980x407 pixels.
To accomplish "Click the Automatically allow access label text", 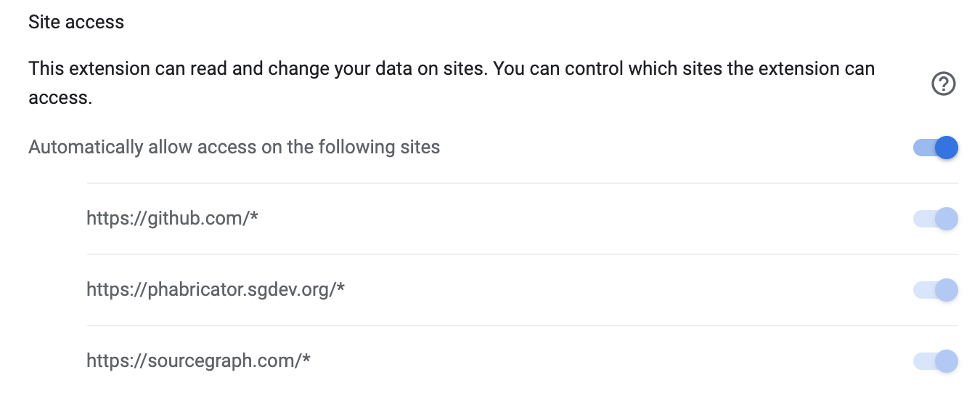I will click(x=234, y=148).
